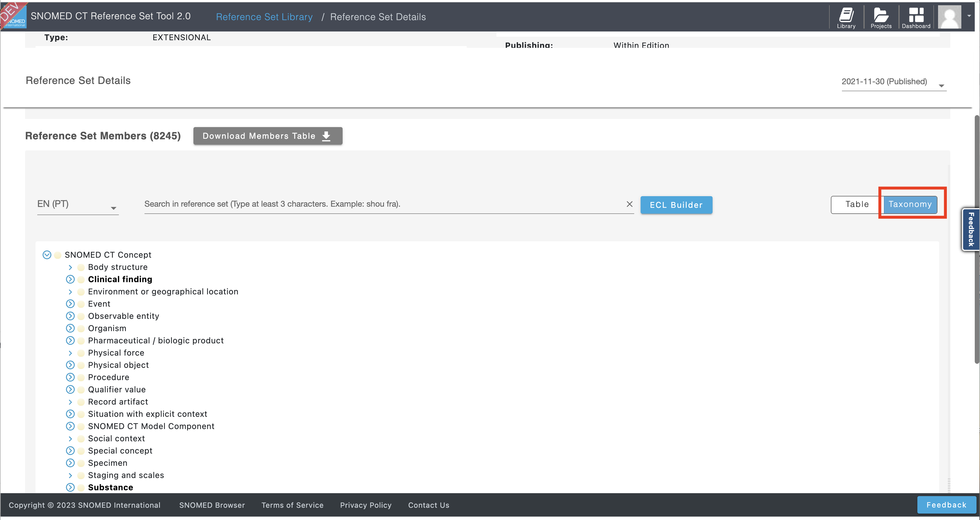Expand the Social context node
The height and width of the screenshot is (520, 980).
pos(70,439)
